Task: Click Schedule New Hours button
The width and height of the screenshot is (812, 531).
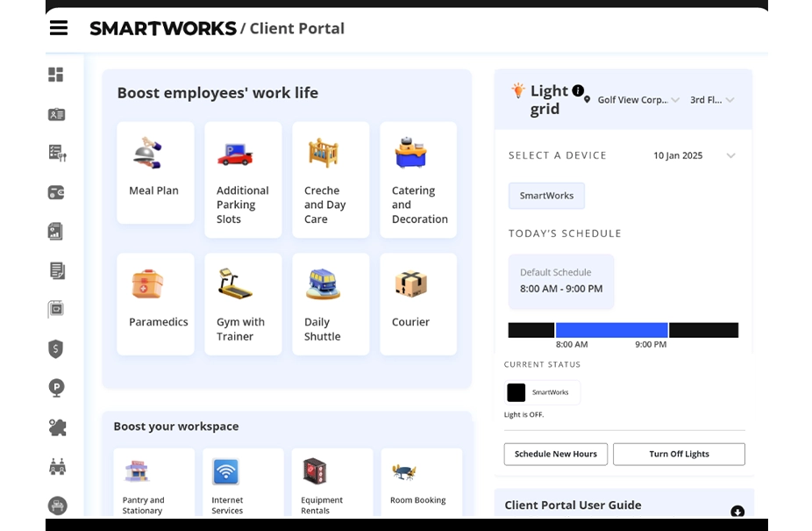Action: (555, 454)
